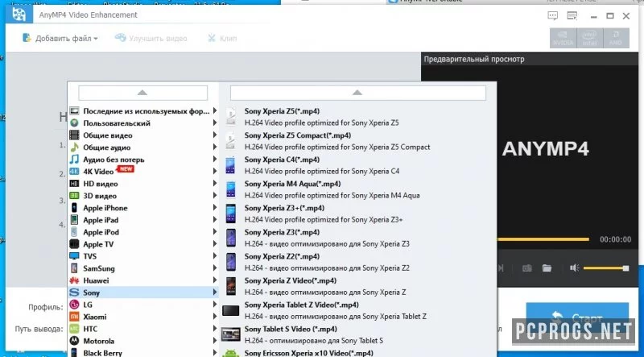
Task: Open Пользовательский category
Action: tap(143, 123)
